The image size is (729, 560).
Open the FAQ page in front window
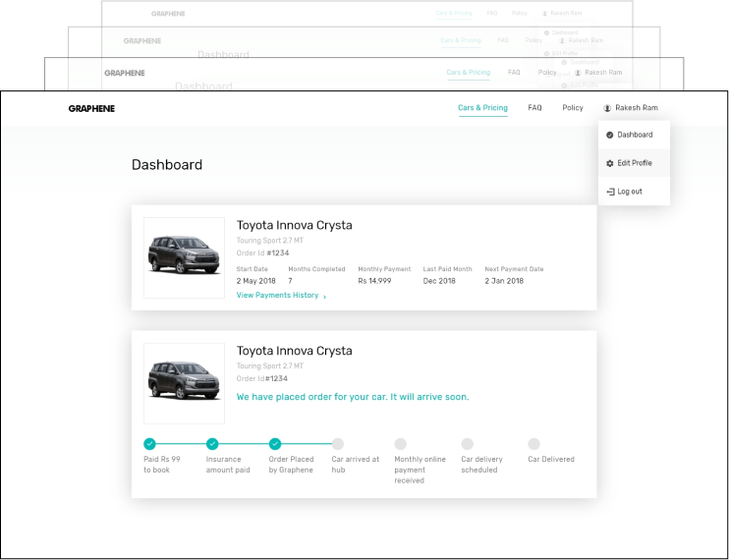[534, 108]
